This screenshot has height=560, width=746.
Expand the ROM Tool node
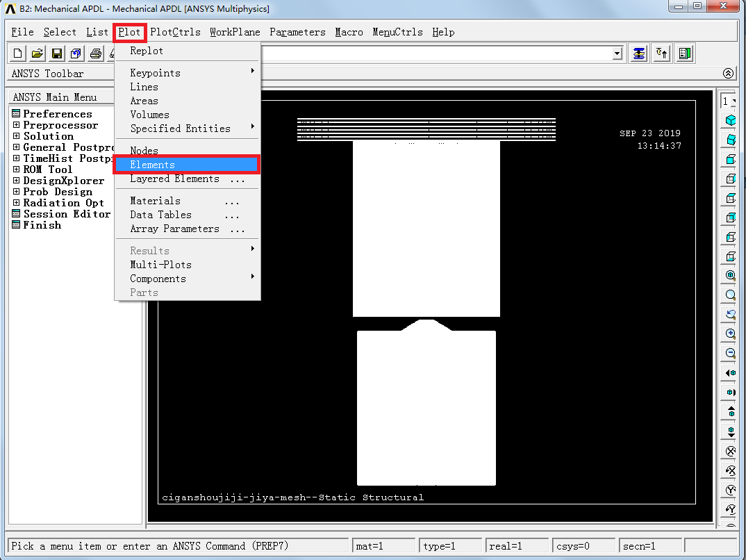(x=16, y=170)
